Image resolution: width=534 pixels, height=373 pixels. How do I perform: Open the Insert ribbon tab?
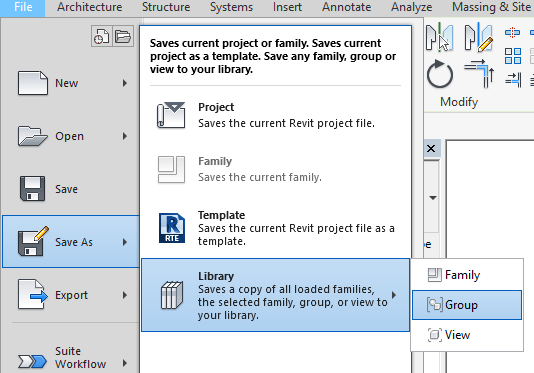(287, 7)
